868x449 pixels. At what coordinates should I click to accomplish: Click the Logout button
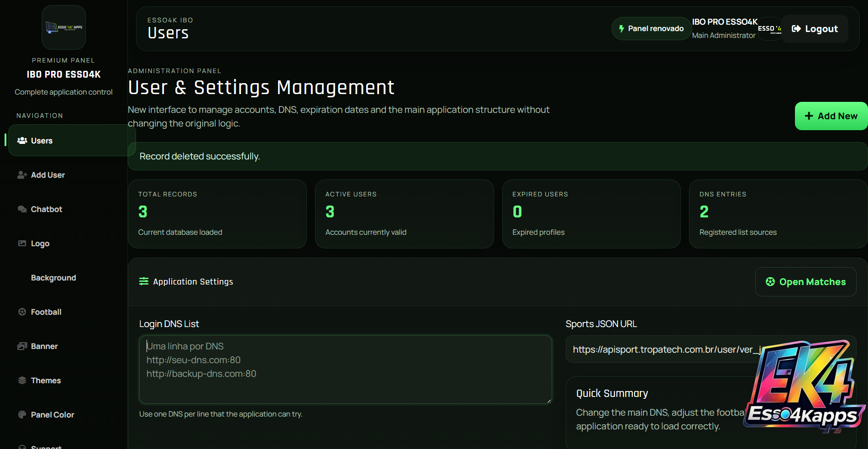point(815,29)
